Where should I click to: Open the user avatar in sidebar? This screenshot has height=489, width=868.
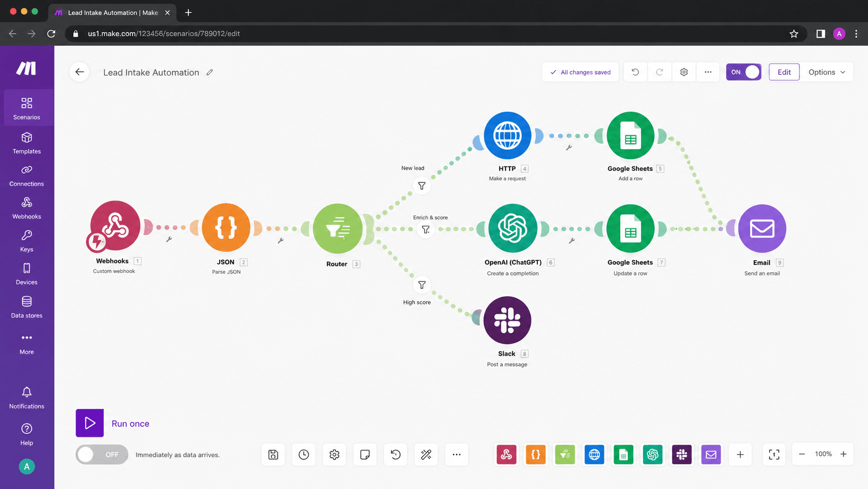tap(27, 466)
